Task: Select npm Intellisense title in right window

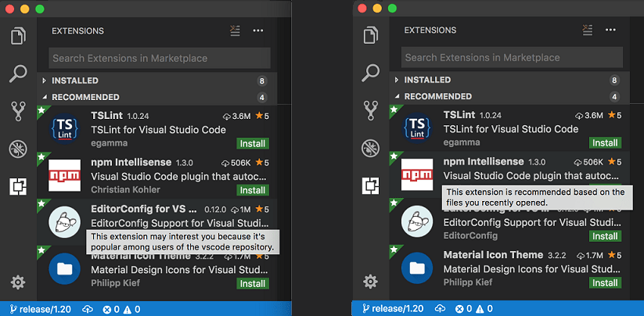Action: (x=484, y=161)
